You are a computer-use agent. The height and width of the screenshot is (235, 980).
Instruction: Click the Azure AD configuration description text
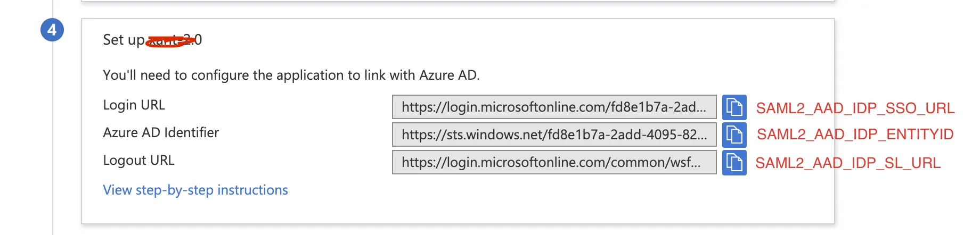click(x=291, y=75)
